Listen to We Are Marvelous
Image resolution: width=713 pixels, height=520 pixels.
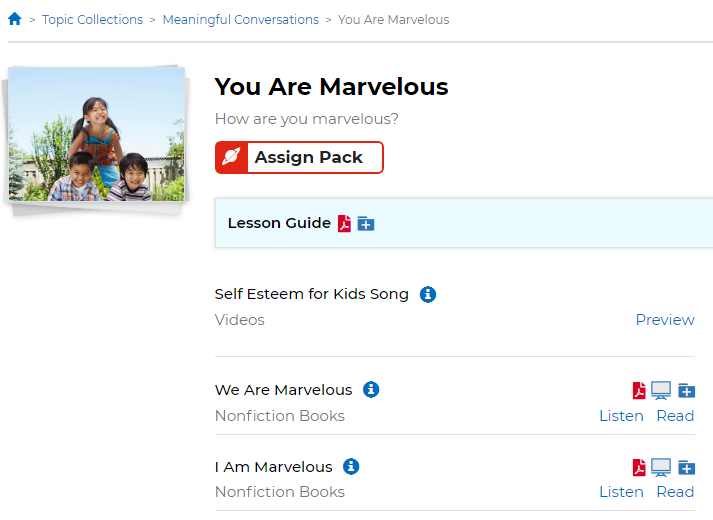[621, 416]
